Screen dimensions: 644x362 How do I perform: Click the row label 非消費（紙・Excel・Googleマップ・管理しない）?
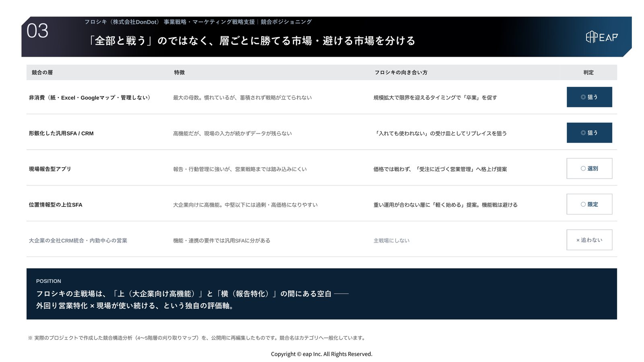click(x=91, y=97)
